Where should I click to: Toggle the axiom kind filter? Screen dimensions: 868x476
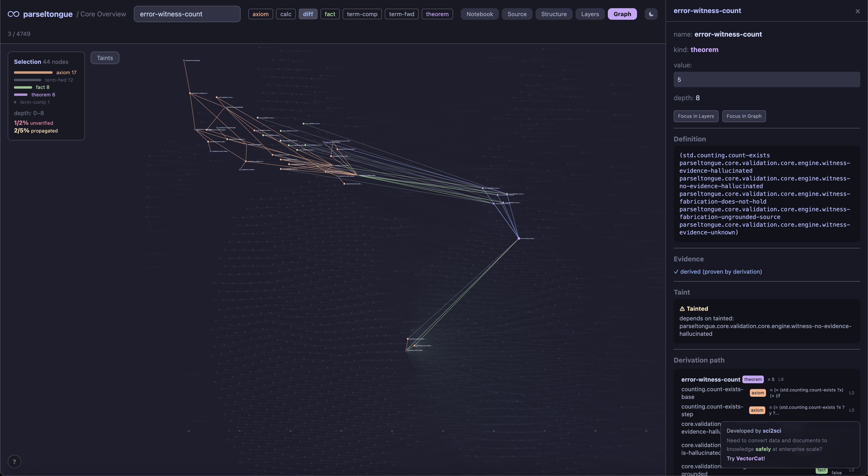(260, 14)
